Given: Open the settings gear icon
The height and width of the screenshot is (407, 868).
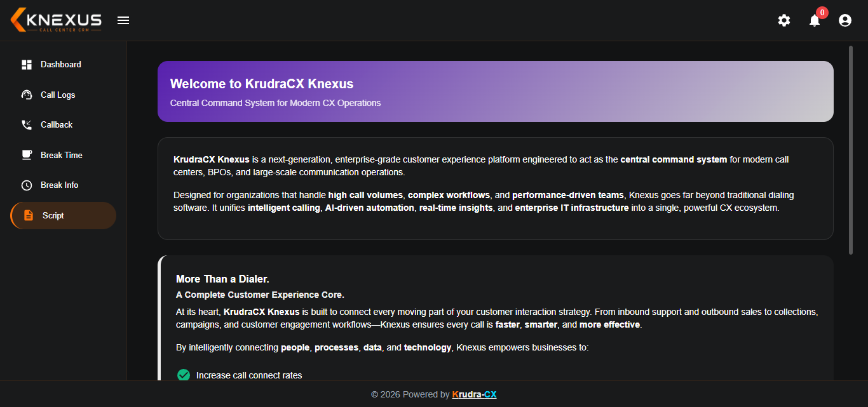Looking at the screenshot, I should [784, 20].
